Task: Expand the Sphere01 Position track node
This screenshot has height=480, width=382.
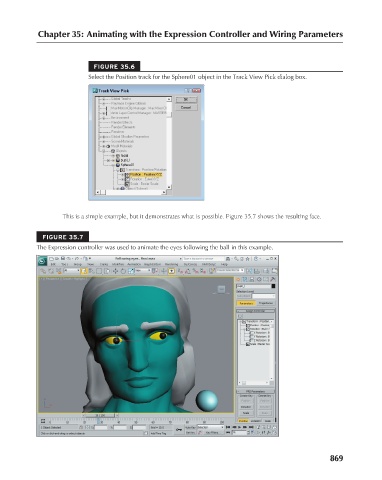Action: coord(123,174)
